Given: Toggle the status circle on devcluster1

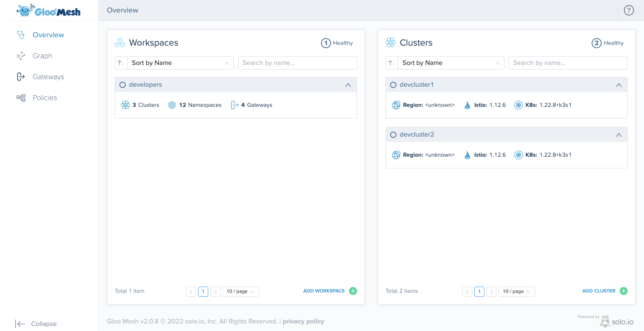Looking at the screenshot, I should point(393,85).
